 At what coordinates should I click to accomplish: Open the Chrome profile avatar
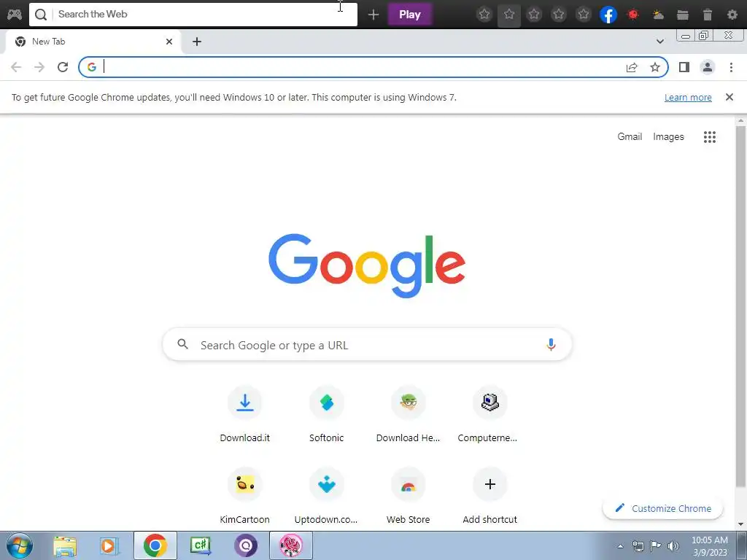[708, 67]
